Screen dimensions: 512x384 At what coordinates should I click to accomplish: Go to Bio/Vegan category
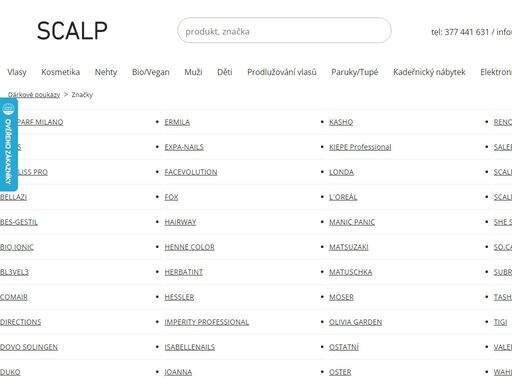151,72
